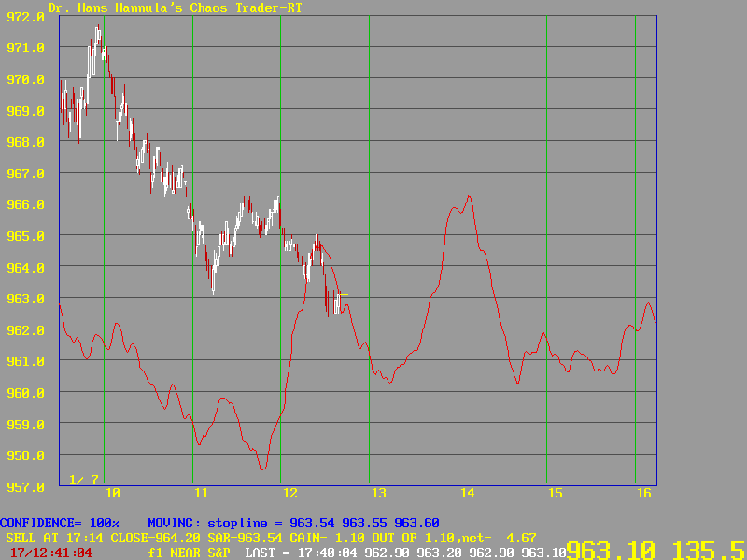Click the hour 15 time axis label
The image size is (747, 560).
[x=556, y=494]
